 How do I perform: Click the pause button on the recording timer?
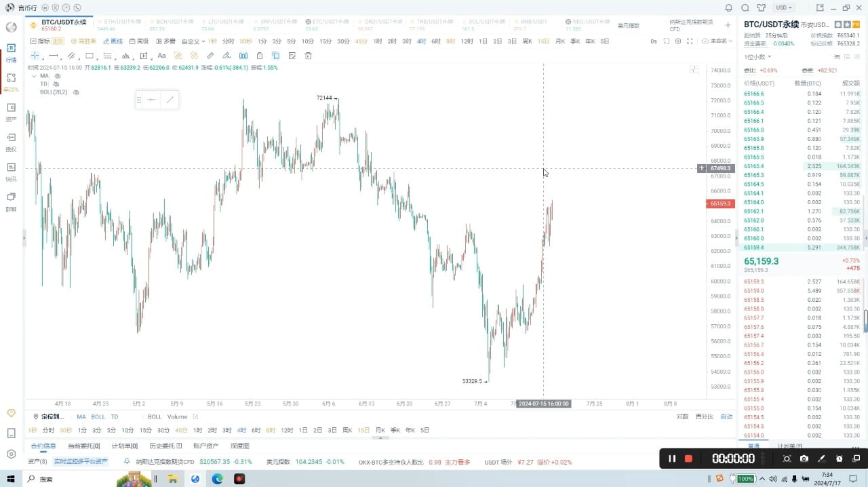[672, 459]
